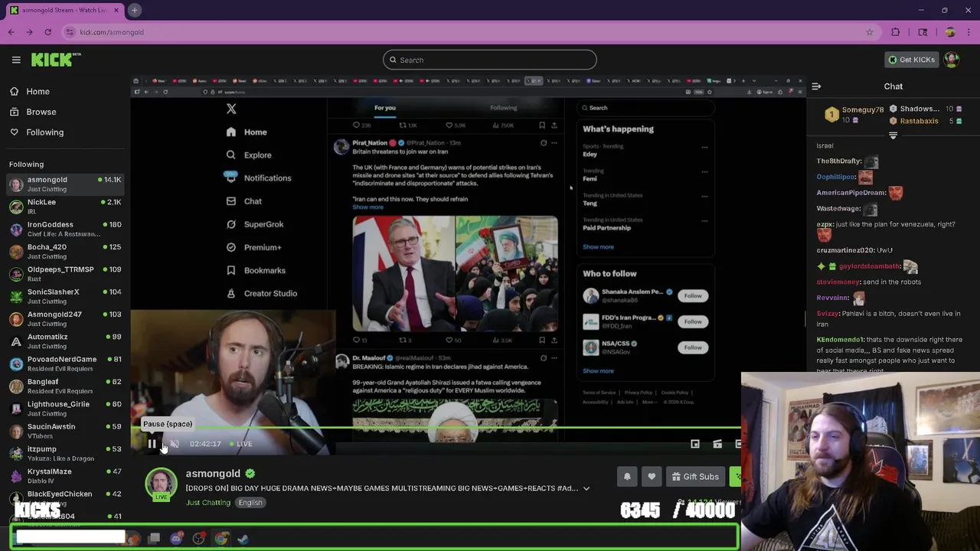The width and height of the screenshot is (980, 551).
Task: Open Automatikz channel in sidebar
Action: tap(65, 341)
